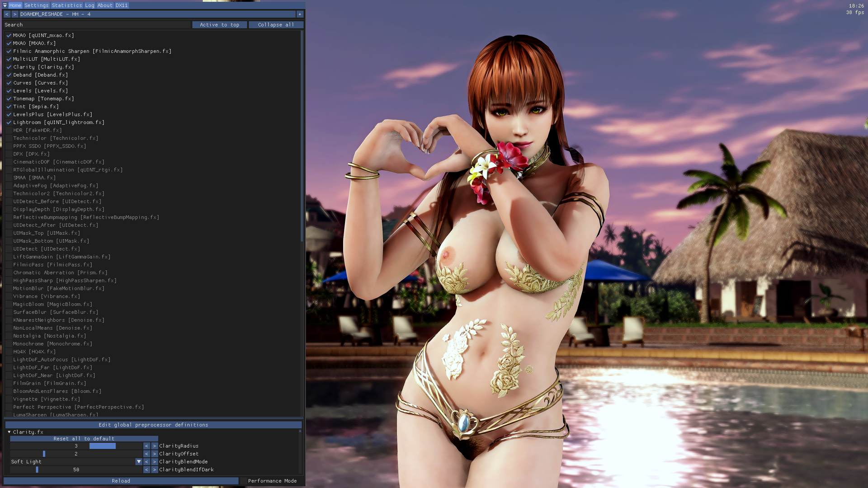Collapse ReShade menu with top-left triangle
Image resolution: width=868 pixels, height=488 pixels.
[5, 5]
